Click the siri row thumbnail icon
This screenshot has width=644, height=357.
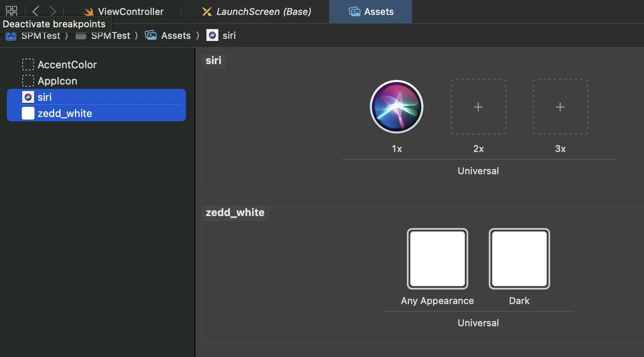pos(28,97)
